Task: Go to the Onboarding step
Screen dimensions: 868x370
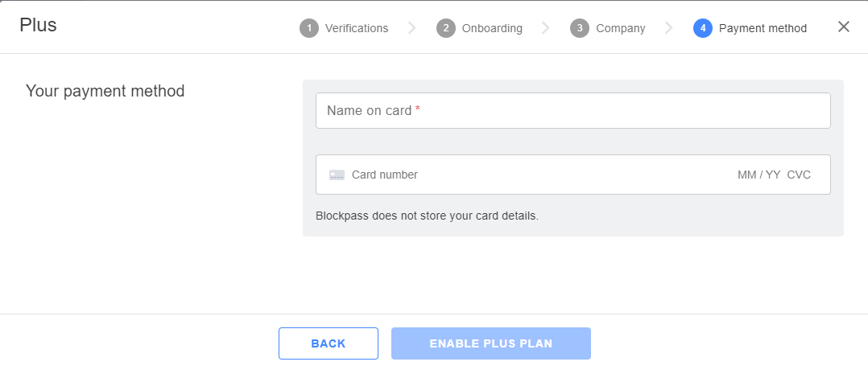Action: click(492, 28)
